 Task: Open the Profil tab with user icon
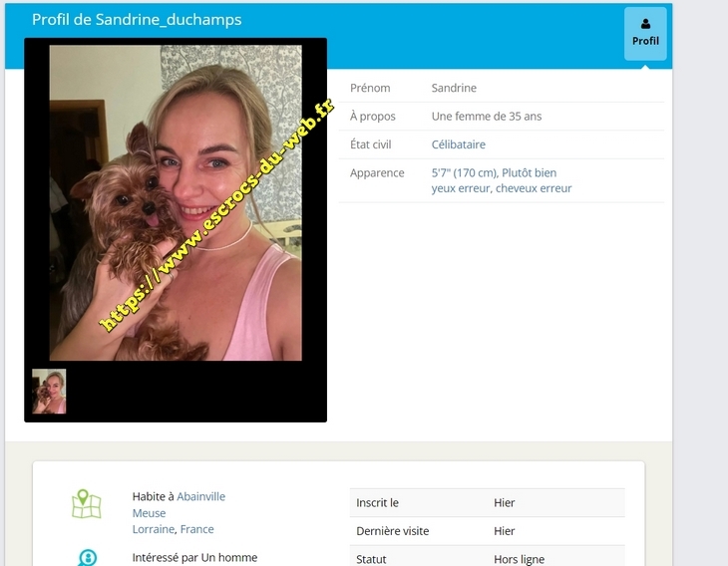click(x=645, y=33)
